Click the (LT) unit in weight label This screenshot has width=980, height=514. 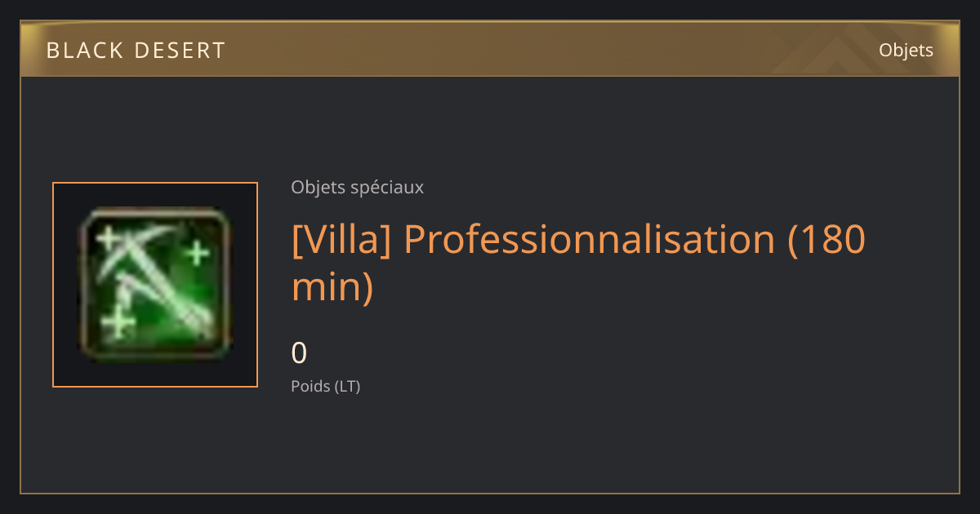point(347,387)
